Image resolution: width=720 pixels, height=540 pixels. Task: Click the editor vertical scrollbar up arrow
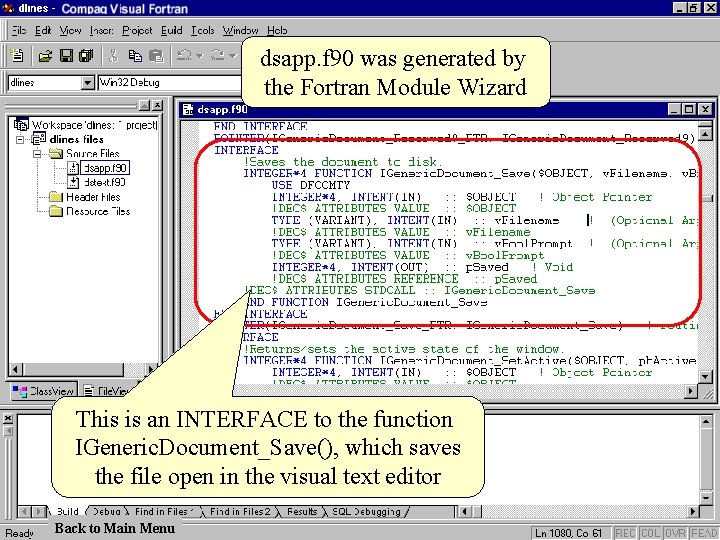click(705, 134)
